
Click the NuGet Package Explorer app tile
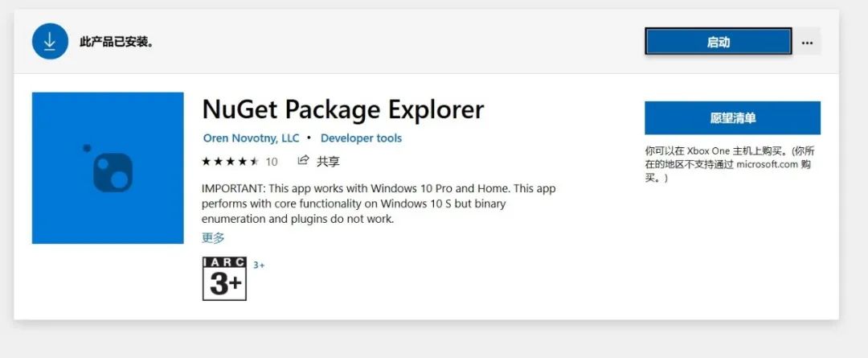[x=108, y=168]
